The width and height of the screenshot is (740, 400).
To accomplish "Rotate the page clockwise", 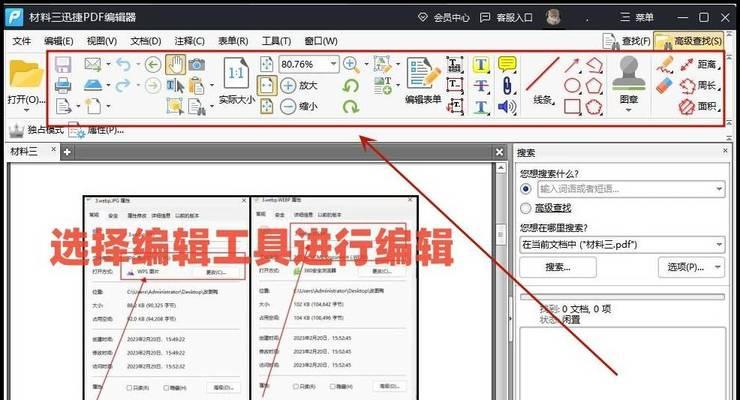I will tap(351, 107).
